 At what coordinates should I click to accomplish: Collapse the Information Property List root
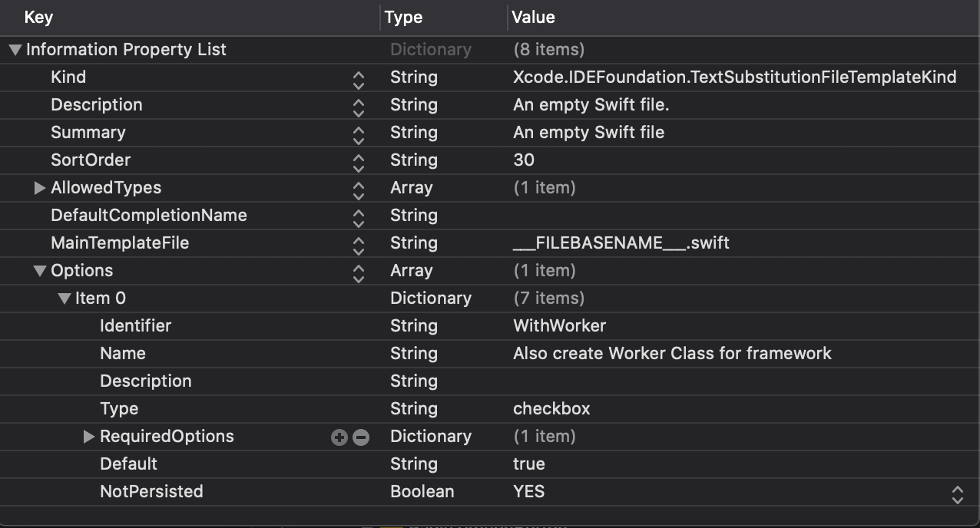click(15, 51)
